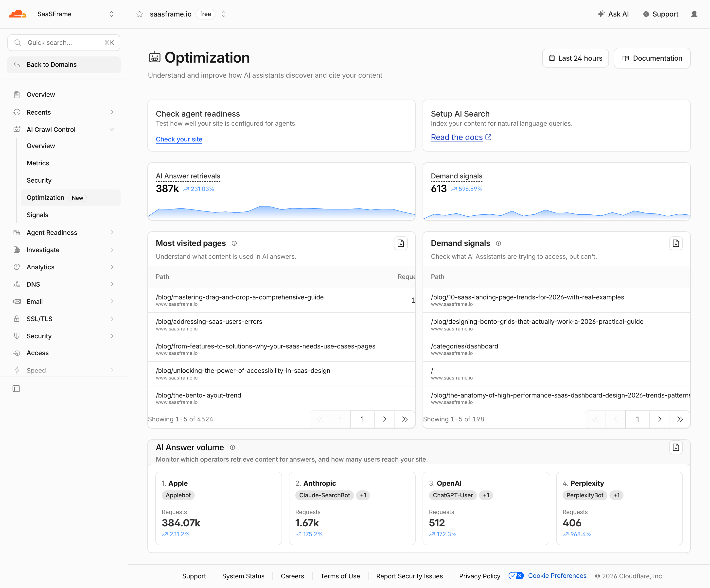Show info for Most visited pages
The width and height of the screenshot is (710, 588).
tap(234, 243)
